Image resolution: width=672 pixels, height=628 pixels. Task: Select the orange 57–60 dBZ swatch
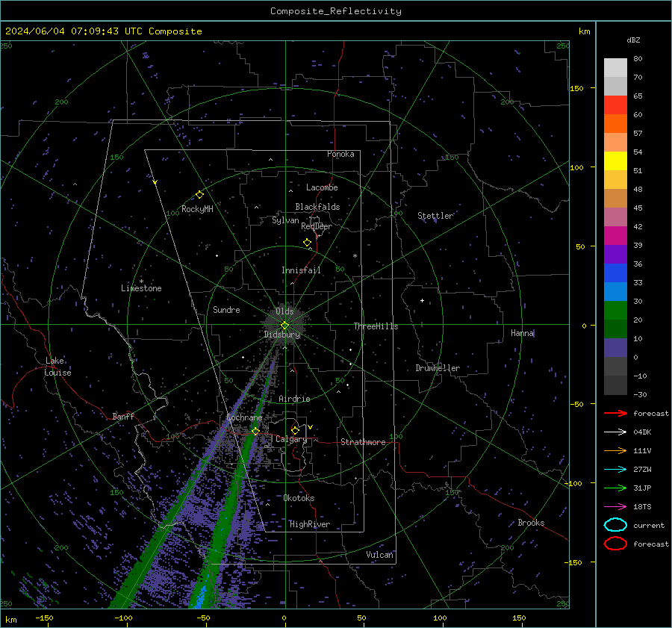click(x=615, y=124)
